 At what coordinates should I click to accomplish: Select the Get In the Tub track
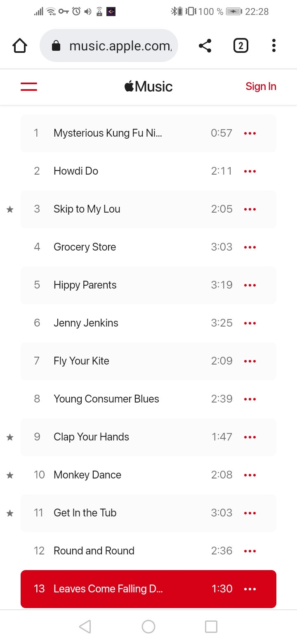pos(85,513)
